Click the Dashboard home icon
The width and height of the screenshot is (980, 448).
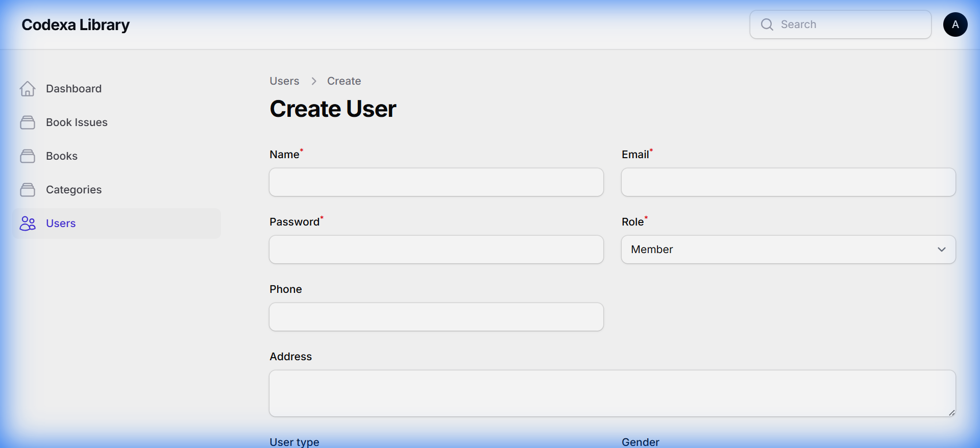(28, 89)
